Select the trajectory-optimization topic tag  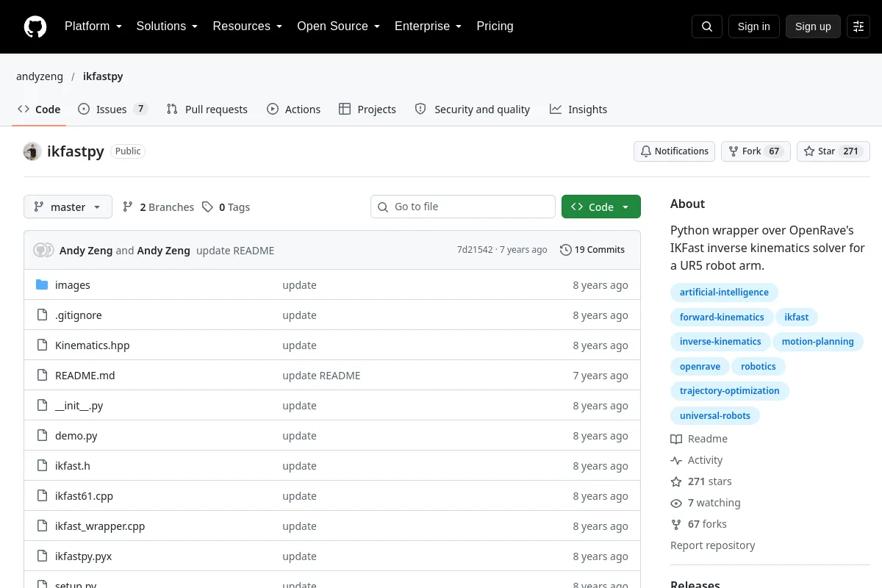coord(730,391)
